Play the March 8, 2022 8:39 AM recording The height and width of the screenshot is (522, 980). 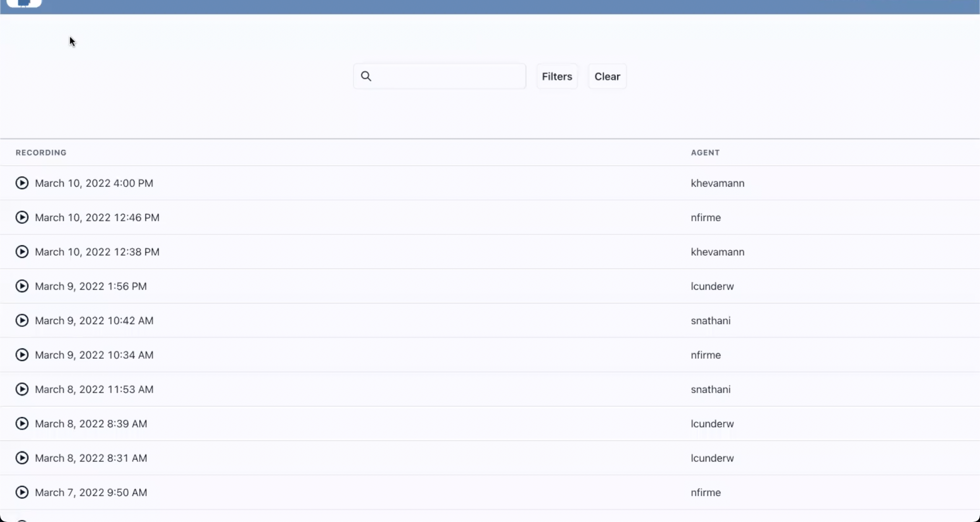click(x=22, y=423)
